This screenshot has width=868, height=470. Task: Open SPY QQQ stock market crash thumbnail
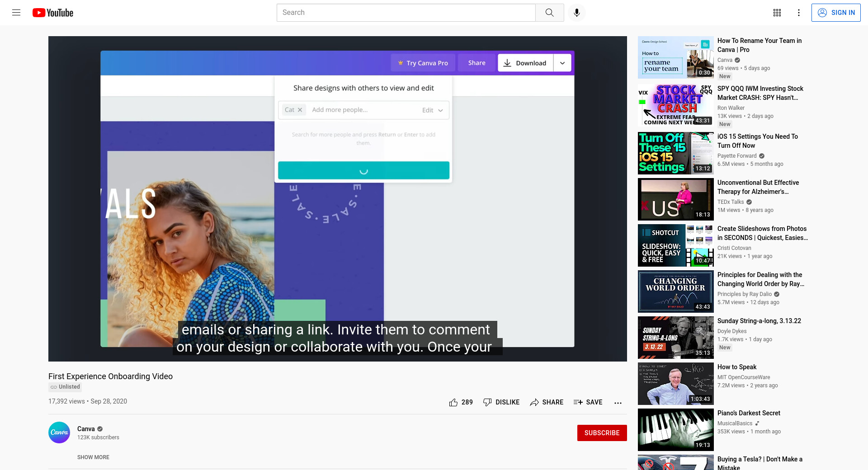click(675, 105)
